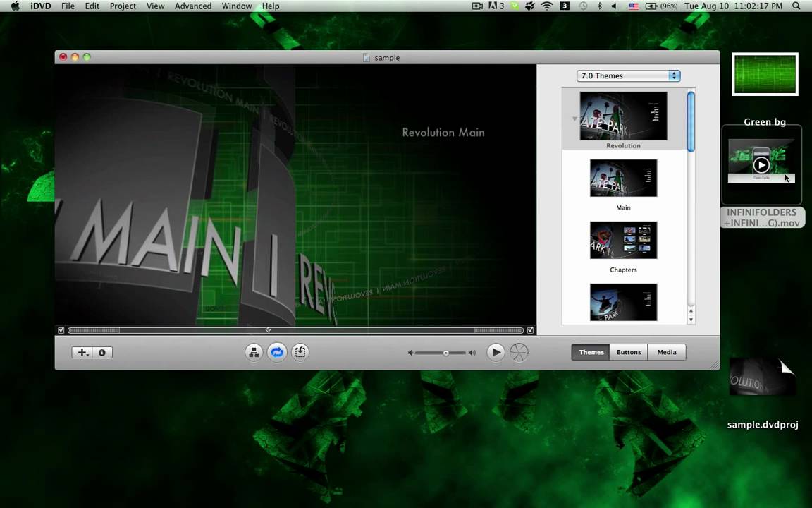The image size is (812, 508).
Task: Select the Green bg desktop file
Action: coord(765,91)
